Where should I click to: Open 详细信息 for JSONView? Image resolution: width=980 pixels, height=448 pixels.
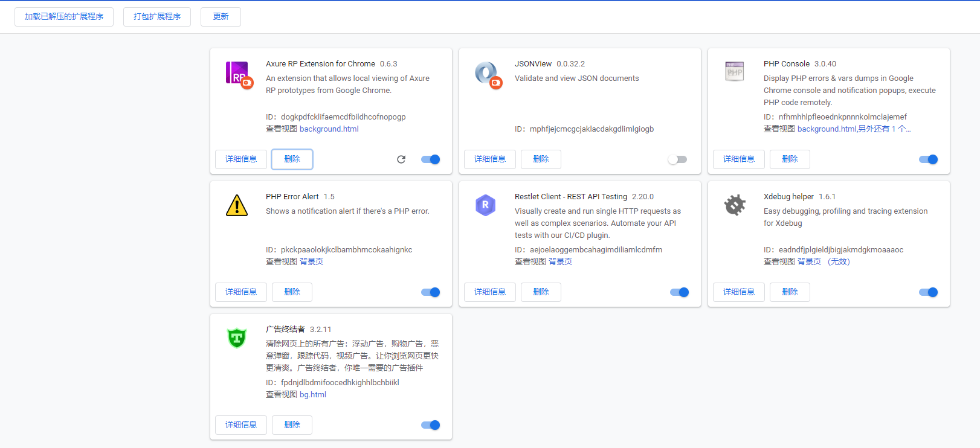[490, 159]
